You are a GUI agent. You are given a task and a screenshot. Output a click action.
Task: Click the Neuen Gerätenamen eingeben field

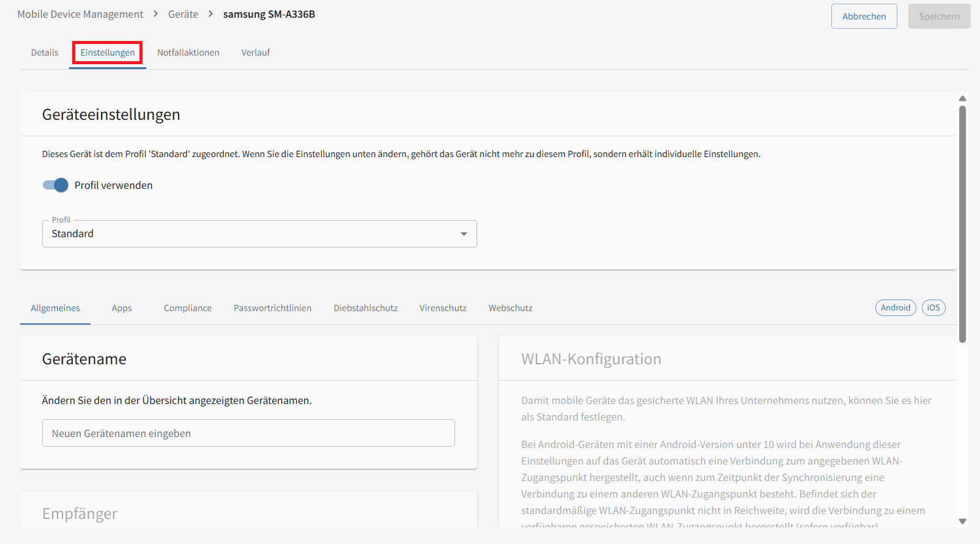[248, 433]
